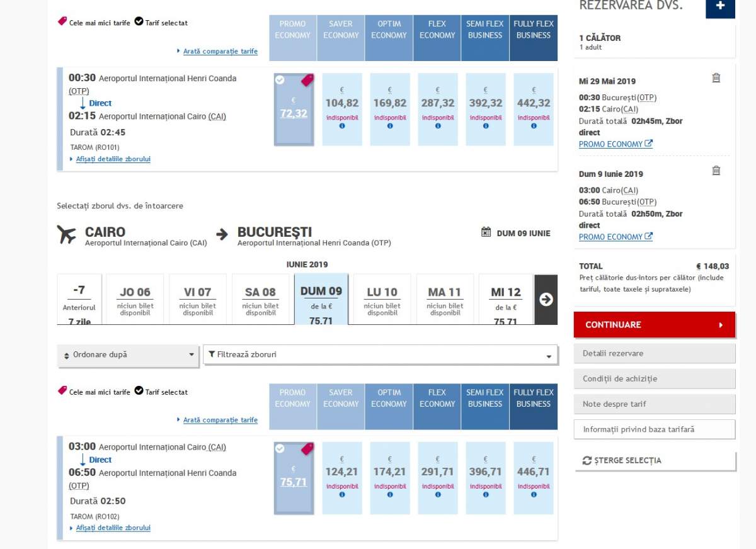Image resolution: width=756 pixels, height=549 pixels.
Task: Select the MI 12 date tab
Action: click(x=506, y=300)
